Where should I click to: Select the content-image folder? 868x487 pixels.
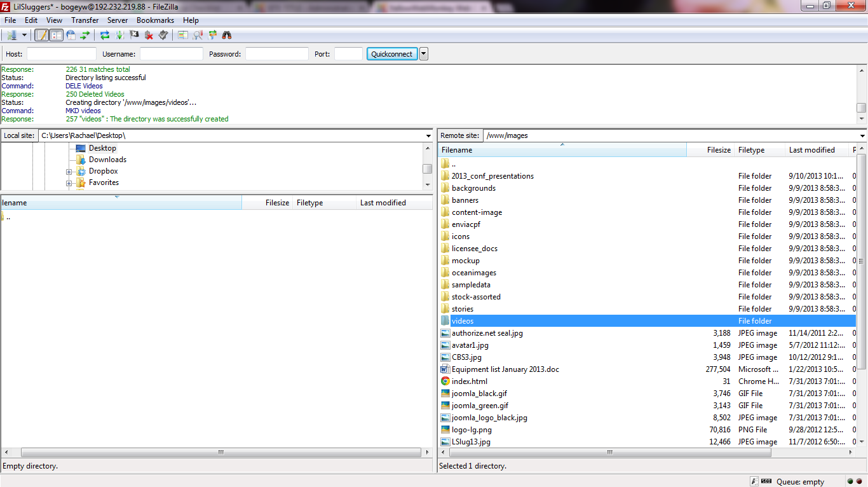648,212
